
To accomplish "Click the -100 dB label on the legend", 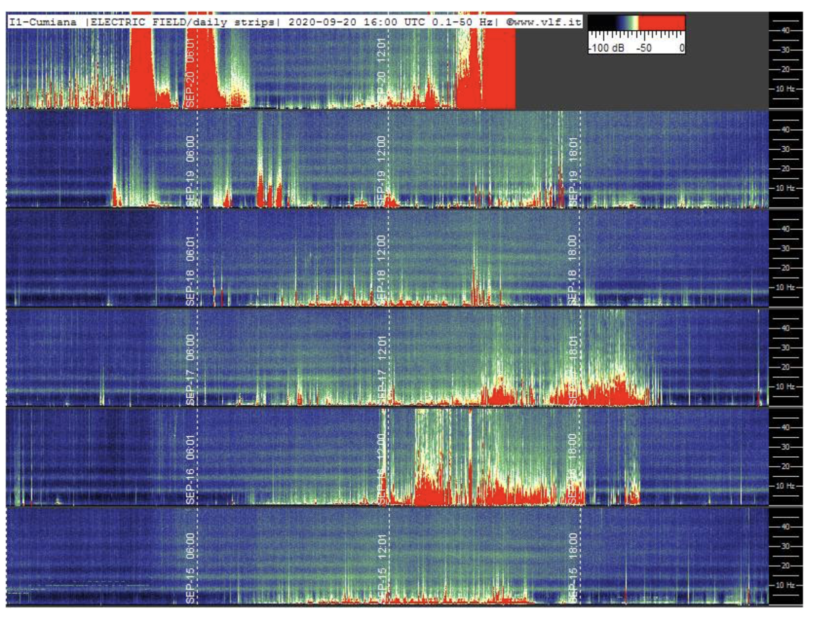I will [607, 48].
